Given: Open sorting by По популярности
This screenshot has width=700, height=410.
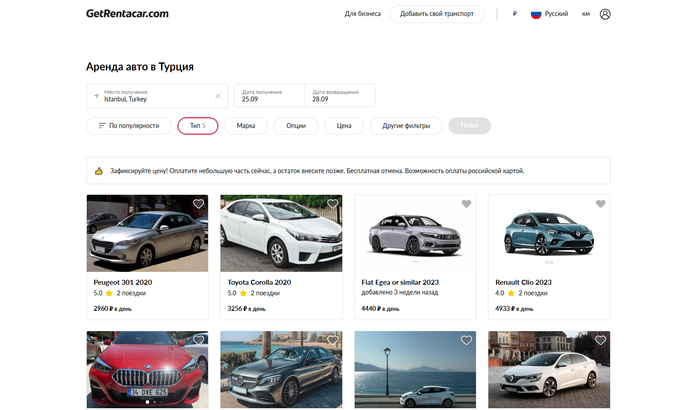Looking at the screenshot, I should pos(128,126).
